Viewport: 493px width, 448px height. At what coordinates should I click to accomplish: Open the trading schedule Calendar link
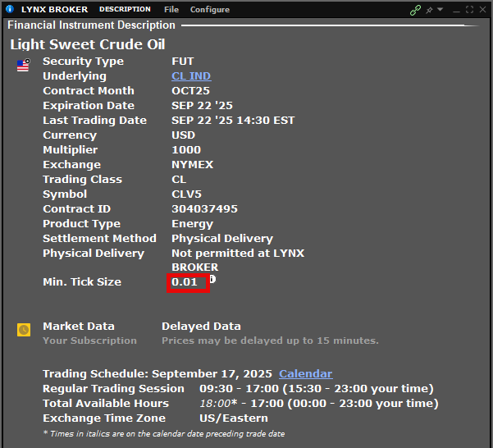[x=305, y=373]
